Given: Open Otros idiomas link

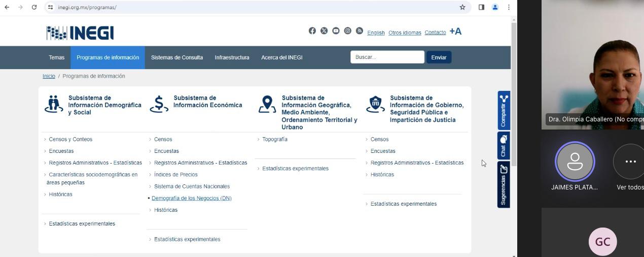Looking at the screenshot, I should 405,33.
